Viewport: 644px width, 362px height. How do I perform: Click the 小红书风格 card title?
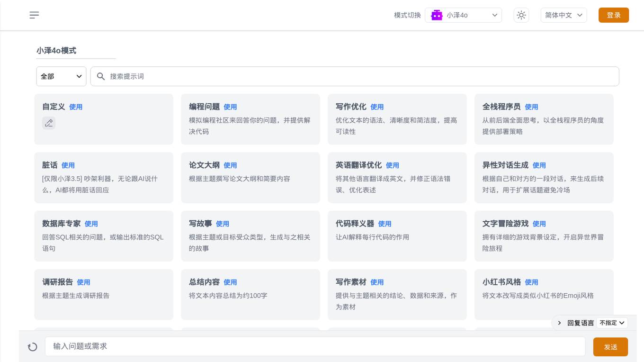coord(501,281)
